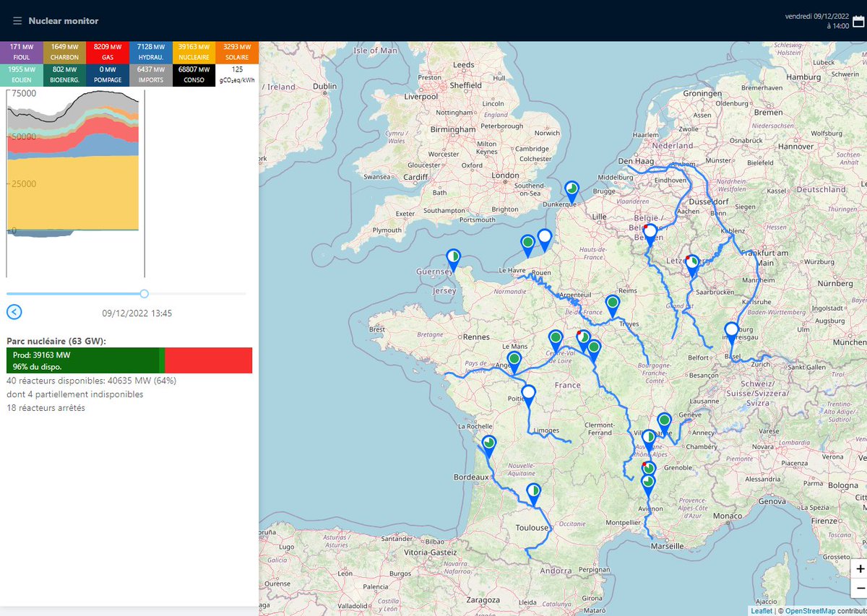Click the EOLIEN 1955 MW tile
The image size is (867, 616).
pos(20,75)
